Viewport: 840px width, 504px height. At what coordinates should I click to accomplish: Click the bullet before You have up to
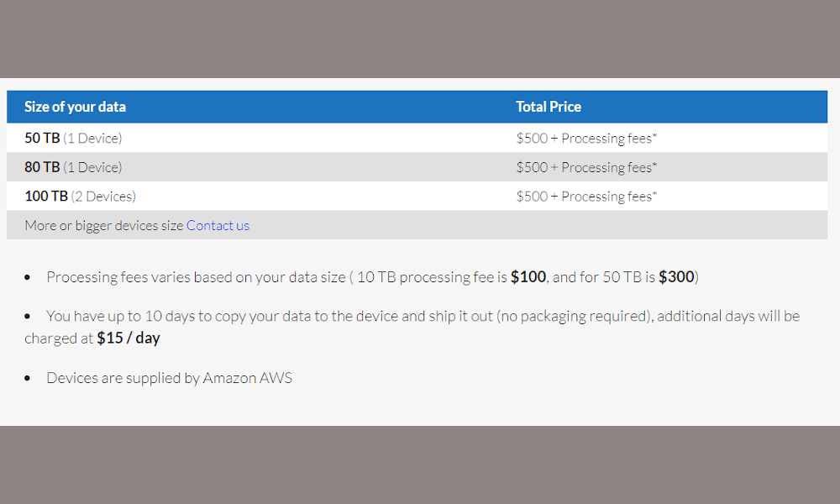28,317
